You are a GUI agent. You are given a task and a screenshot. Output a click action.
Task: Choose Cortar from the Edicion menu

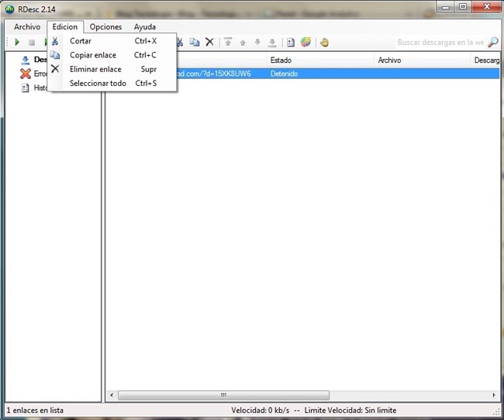pyautogui.click(x=81, y=41)
